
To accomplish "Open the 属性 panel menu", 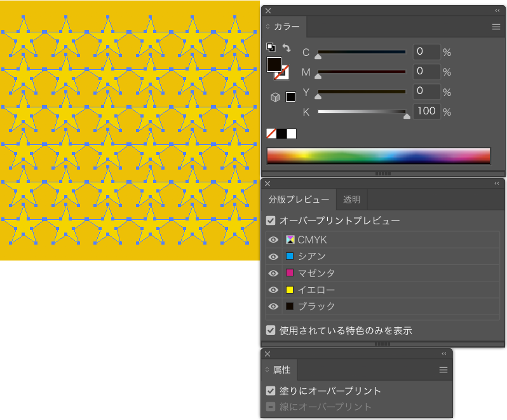I will (x=443, y=370).
